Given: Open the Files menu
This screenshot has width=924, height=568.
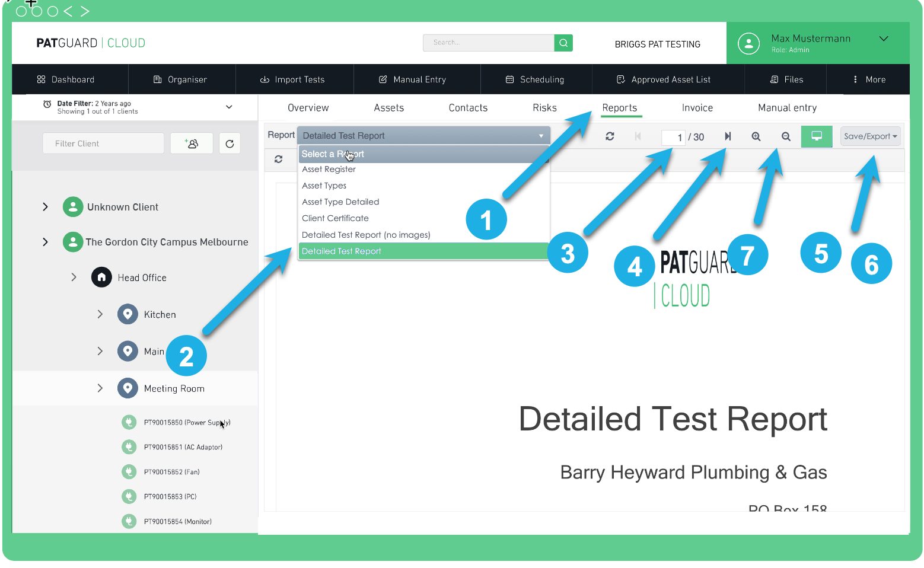Looking at the screenshot, I should pyautogui.click(x=787, y=79).
